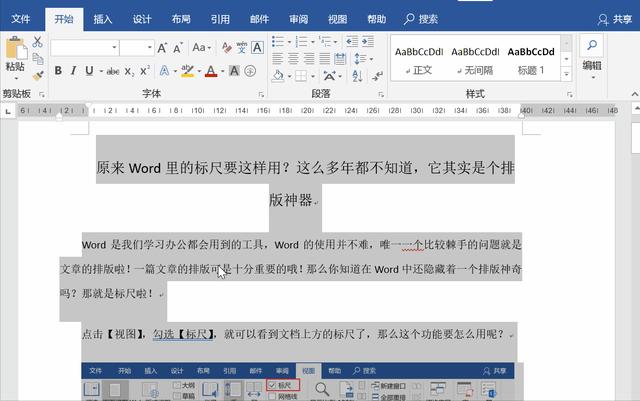Click the Borders icon
Screen dimensions: 640x401
click(x=301, y=76)
